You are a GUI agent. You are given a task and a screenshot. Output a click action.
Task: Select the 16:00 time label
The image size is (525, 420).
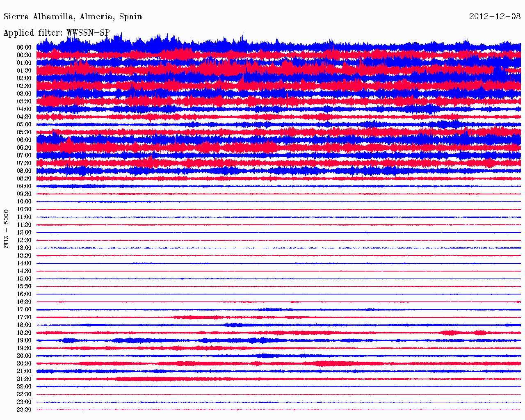(x=24, y=294)
